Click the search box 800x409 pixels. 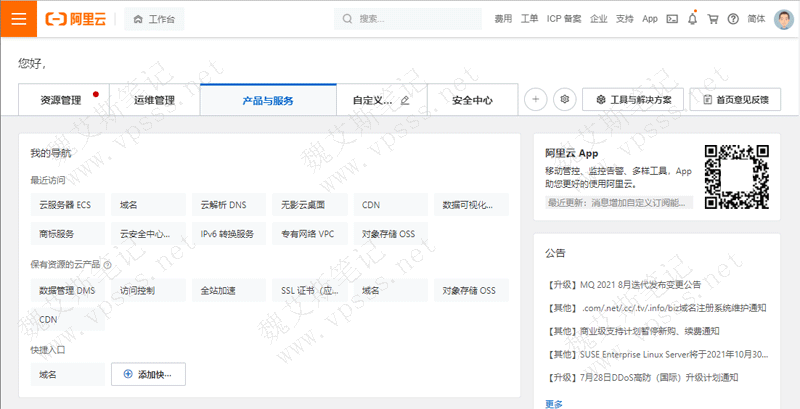pos(408,19)
